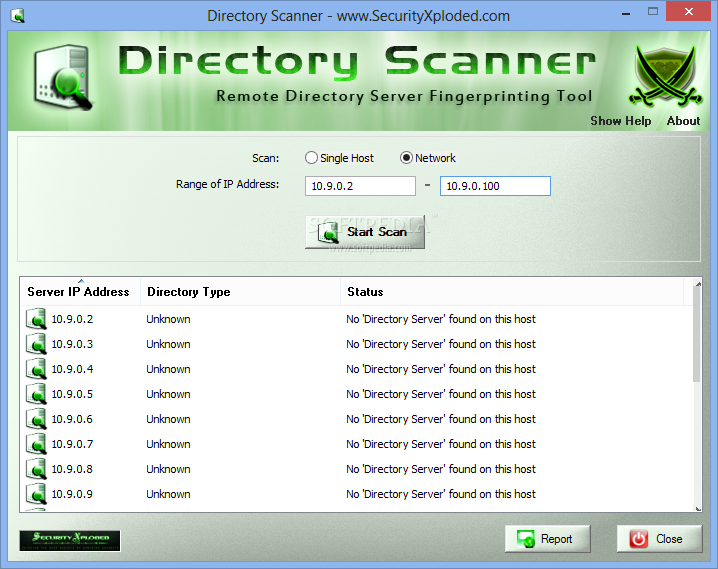Click the results list scroll up arrow
The image size is (718, 569).
(698, 284)
